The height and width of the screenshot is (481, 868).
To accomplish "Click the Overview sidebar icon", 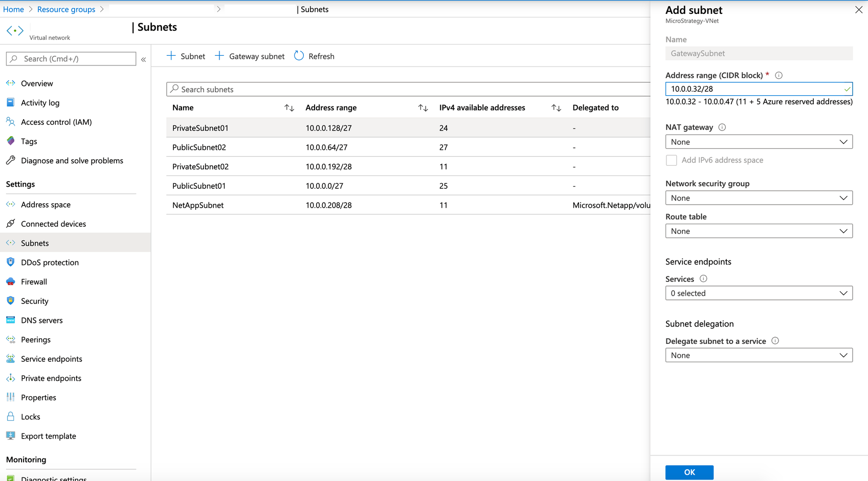I will click(10, 83).
